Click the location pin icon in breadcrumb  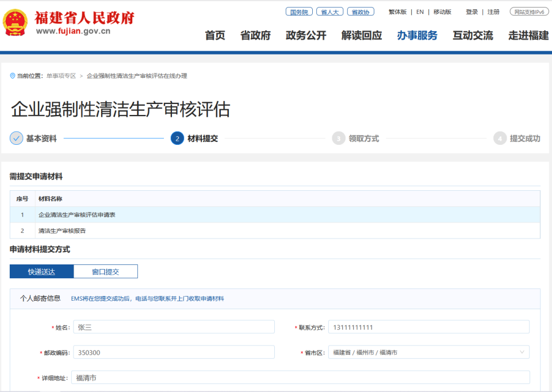pyautogui.click(x=13, y=76)
